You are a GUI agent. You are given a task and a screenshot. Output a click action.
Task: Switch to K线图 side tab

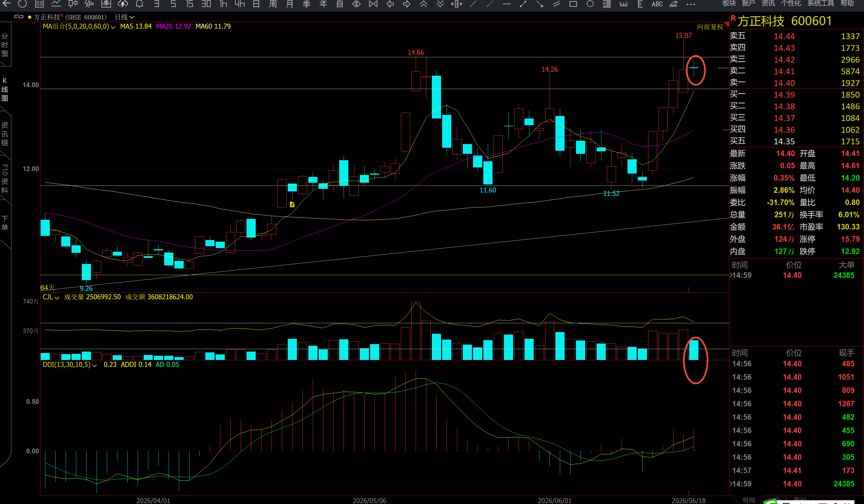click(5, 90)
